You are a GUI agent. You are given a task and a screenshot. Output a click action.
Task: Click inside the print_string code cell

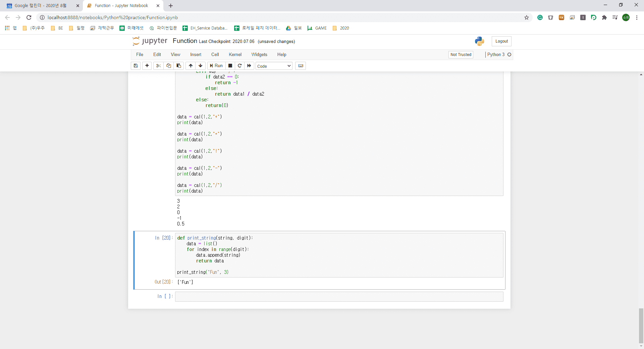[339, 255]
